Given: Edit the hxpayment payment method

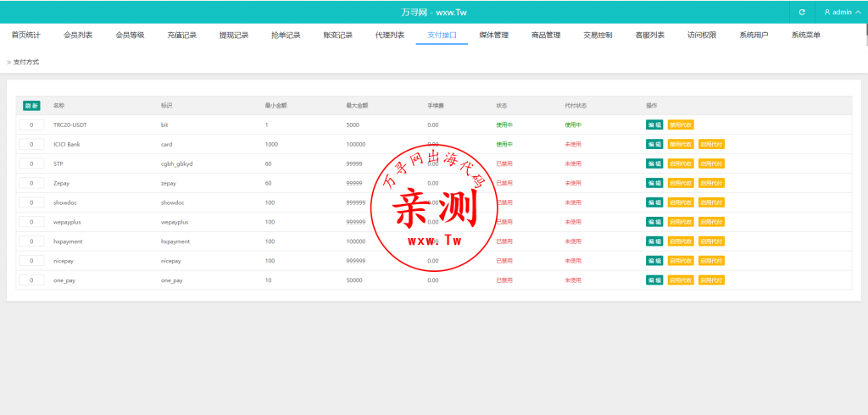Looking at the screenshot, I should click(654, 241).
